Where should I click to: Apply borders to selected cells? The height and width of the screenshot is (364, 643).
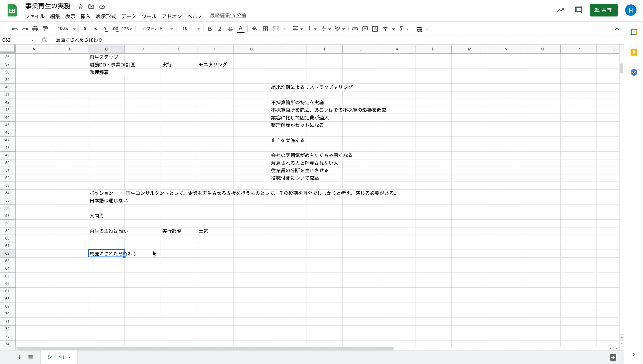[265, 29]
